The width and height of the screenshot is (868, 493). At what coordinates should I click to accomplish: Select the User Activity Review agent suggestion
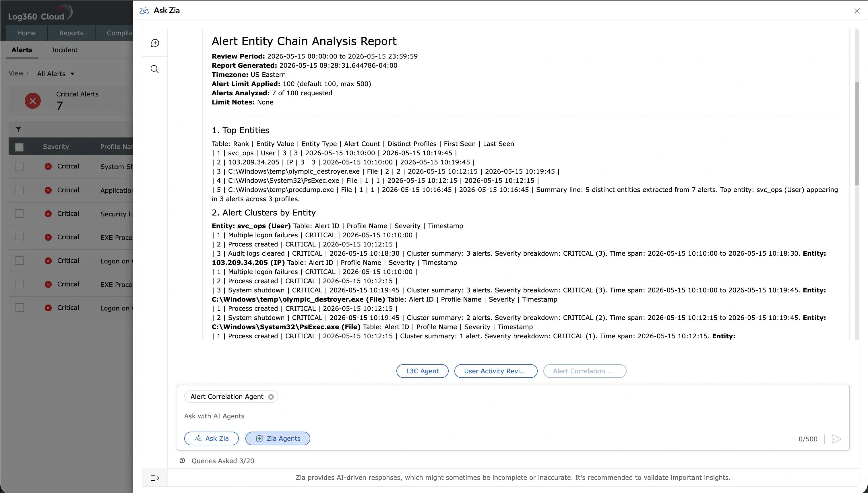(x=495, y=371)
